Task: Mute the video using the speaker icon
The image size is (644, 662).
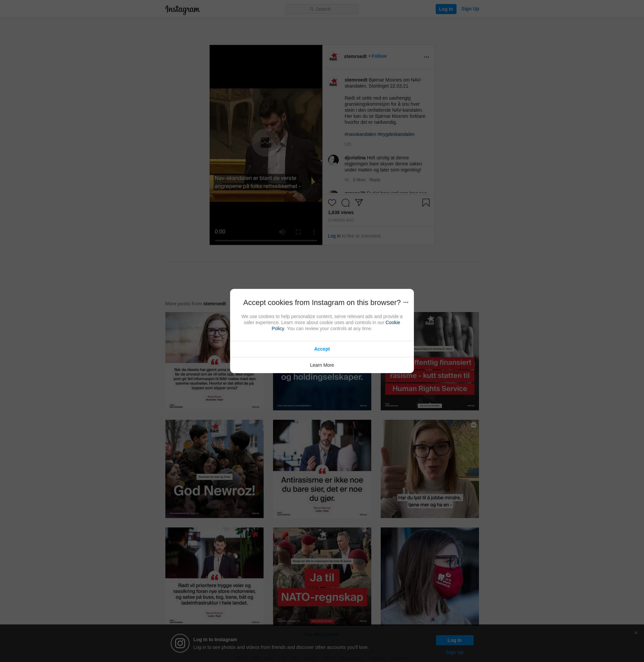Action: 282,232
